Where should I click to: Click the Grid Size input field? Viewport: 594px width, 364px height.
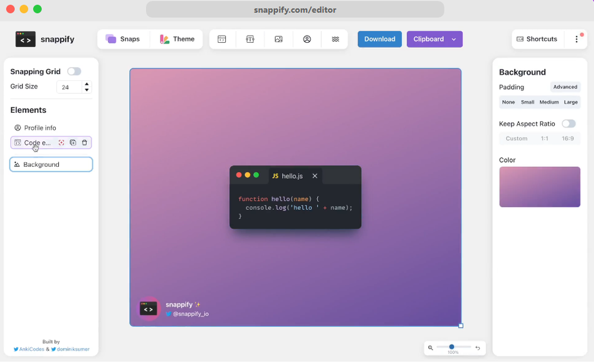click(69, 87)
